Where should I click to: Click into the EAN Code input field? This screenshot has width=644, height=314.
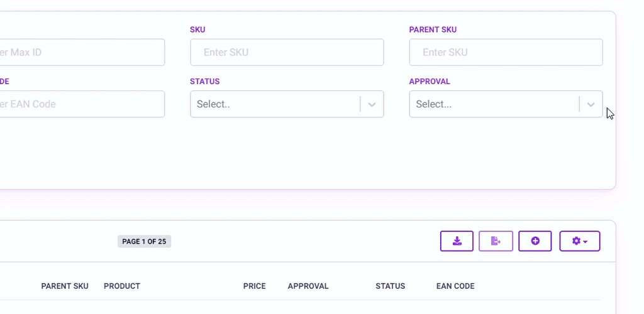[82, 104]
